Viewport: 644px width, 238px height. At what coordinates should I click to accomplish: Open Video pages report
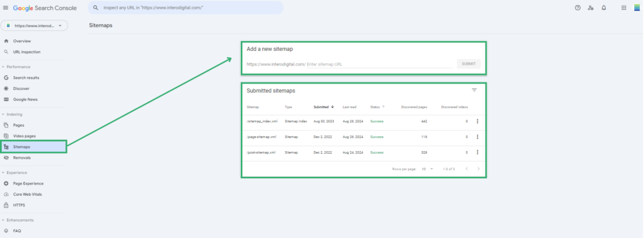click(x=25, y=136)
